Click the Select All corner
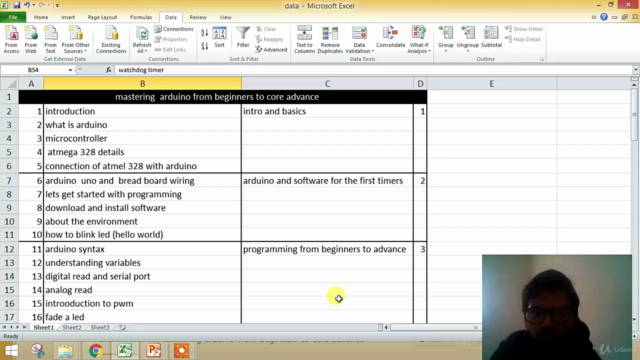This screenshot has height=360, width=640. coord(9,84)
